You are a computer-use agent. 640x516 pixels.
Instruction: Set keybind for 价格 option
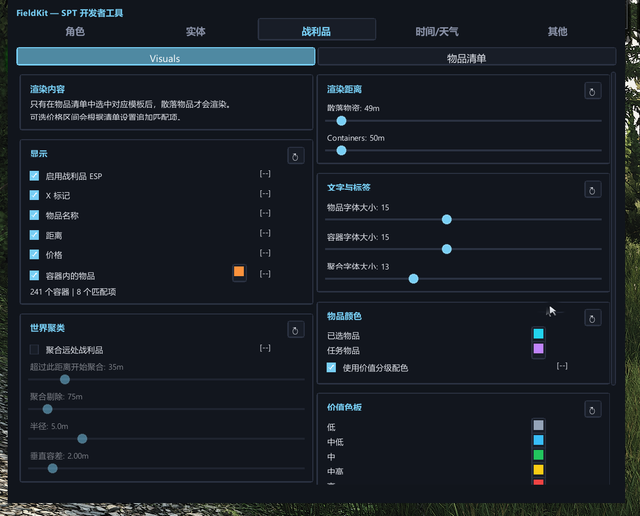click(265, 253)
